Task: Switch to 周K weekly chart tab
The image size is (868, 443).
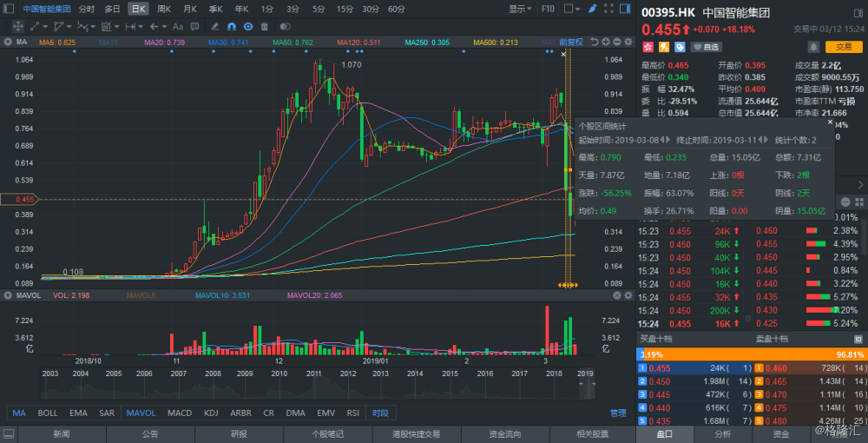Action: pyautogui.click(x=164, y=9)
